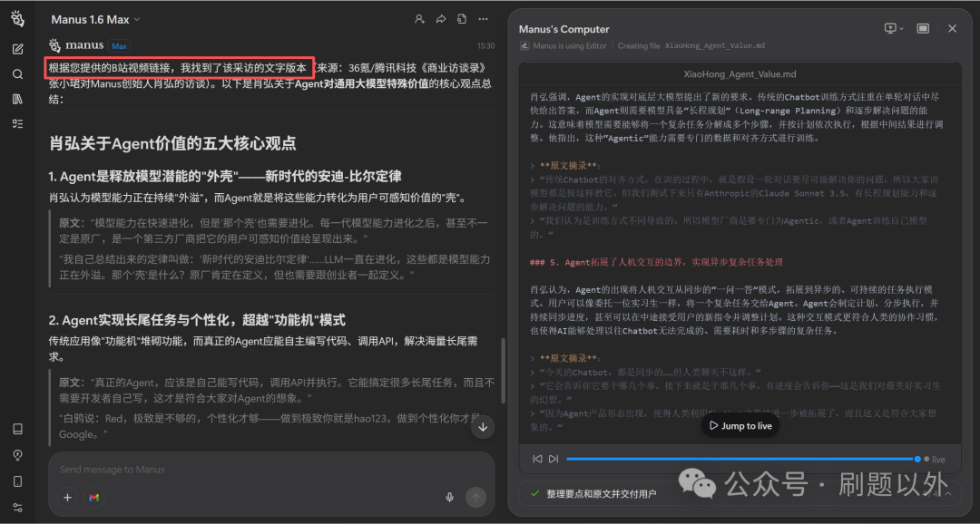Click the plus attach button

[x=67, y=497]
